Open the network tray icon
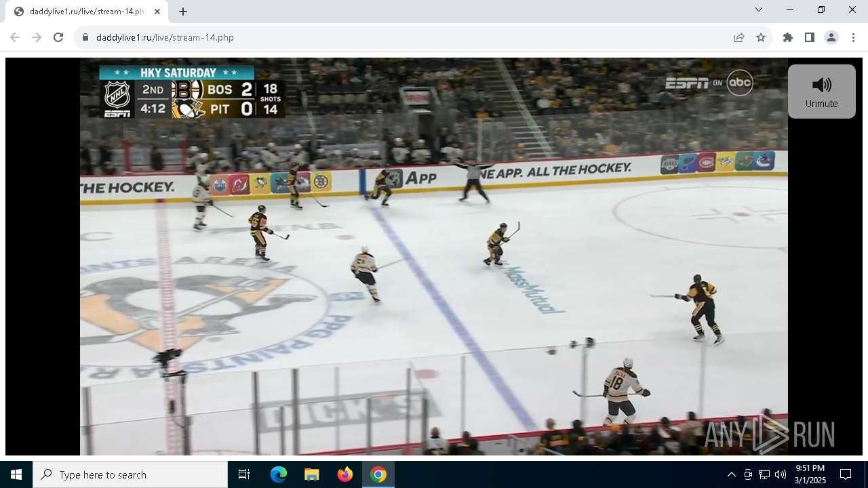The width and height of the screenshot is (868, 488). point(764,474)
